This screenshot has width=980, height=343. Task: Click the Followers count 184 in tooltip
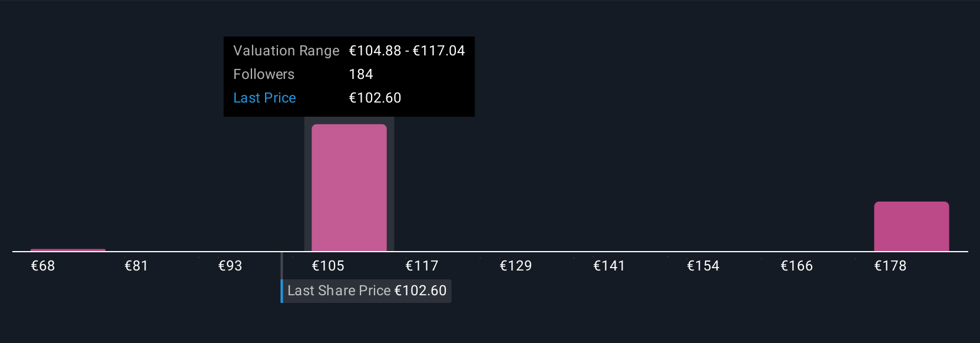(361, 74)
